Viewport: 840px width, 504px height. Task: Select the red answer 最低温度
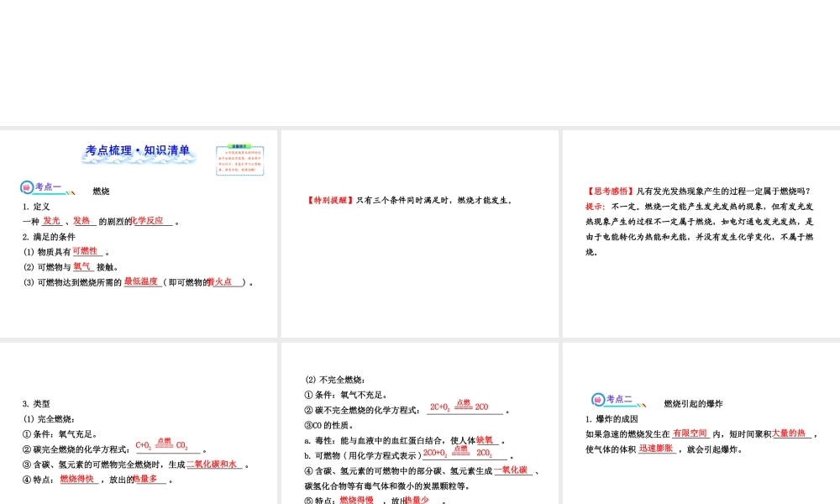141,281
